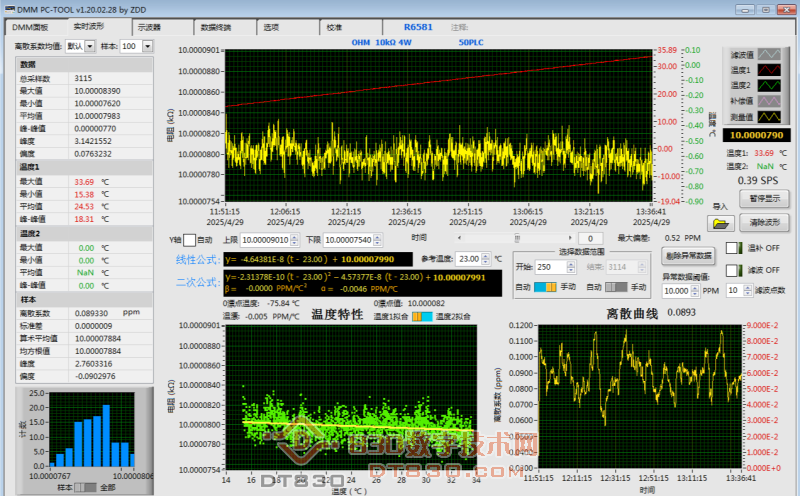Toggle histogram 样本/全部 switch
The height and width of the screenshot is (496, 800).
click(85, 487)
